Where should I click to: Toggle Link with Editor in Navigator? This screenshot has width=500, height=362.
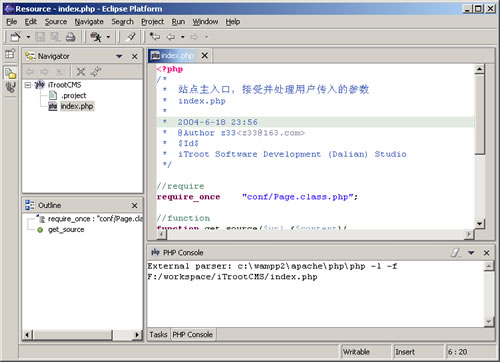tap(96, 71)
